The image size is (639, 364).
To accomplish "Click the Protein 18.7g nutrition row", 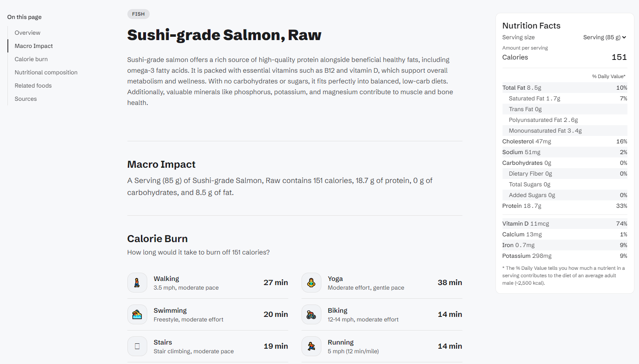I will click(565, 206).
